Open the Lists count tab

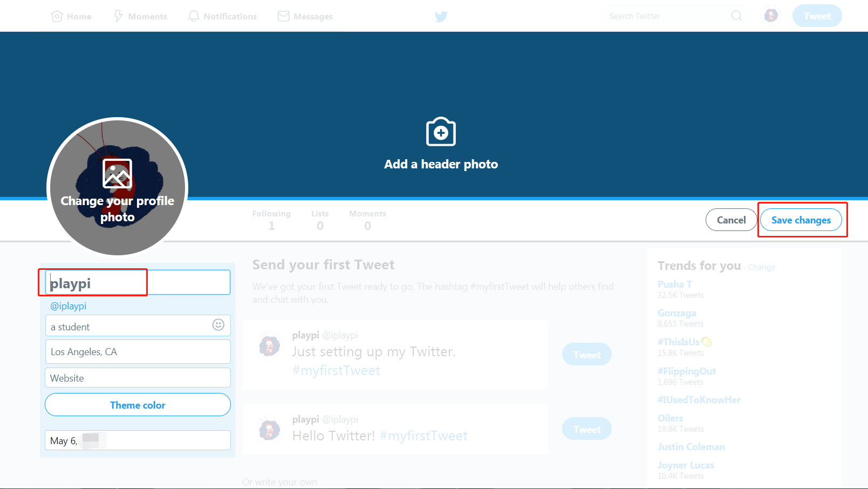[320, 220]
